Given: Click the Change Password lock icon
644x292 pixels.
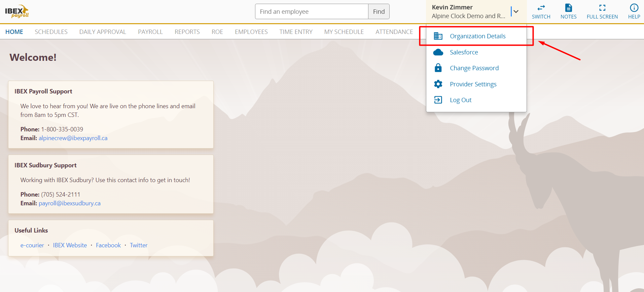Looking at the screenshot, I should [438, 68].
